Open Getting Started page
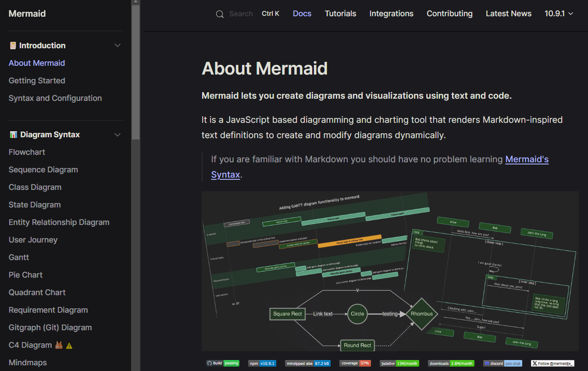 pos(37,81)
